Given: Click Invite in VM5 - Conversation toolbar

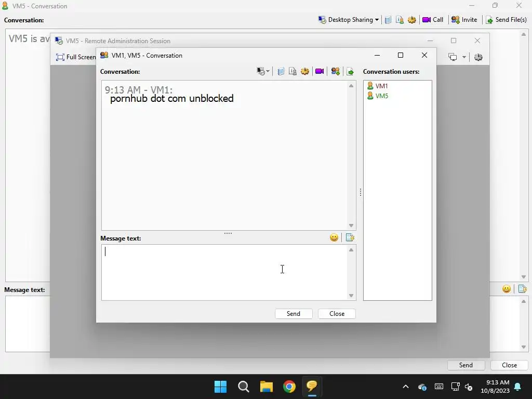Looking at the screenshot, I should [464, 20].
